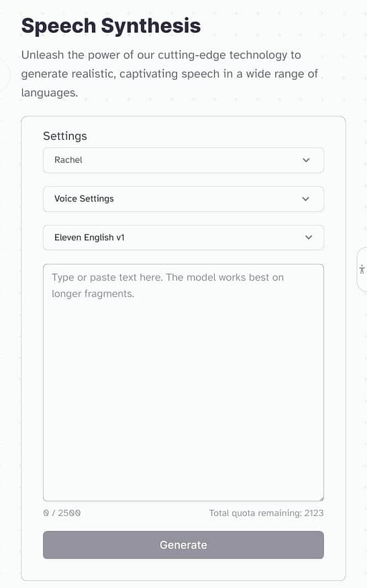Open the accessibility widget on the right edge

[x=362, y=269]
